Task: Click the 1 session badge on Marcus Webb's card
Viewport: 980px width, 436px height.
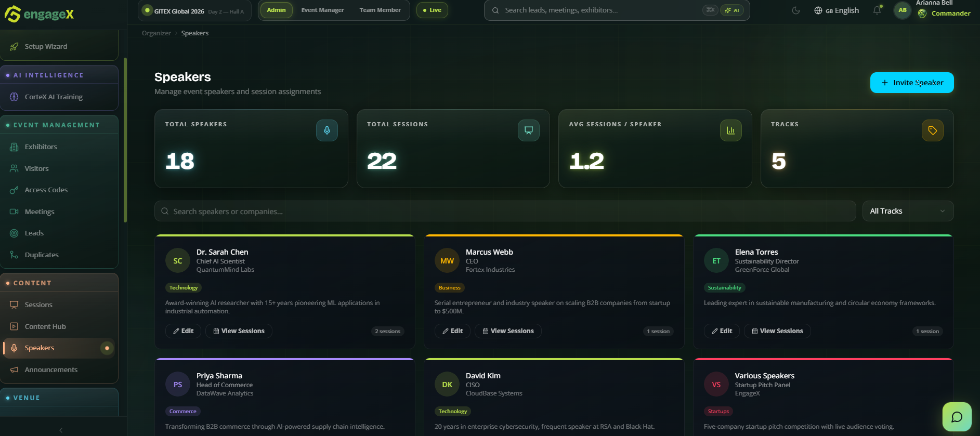Action: click(x=658, y=332)
